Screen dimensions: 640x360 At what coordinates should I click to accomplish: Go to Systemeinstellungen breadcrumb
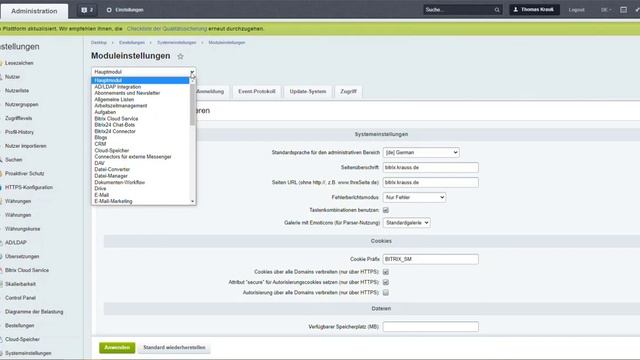click(176, 42)
